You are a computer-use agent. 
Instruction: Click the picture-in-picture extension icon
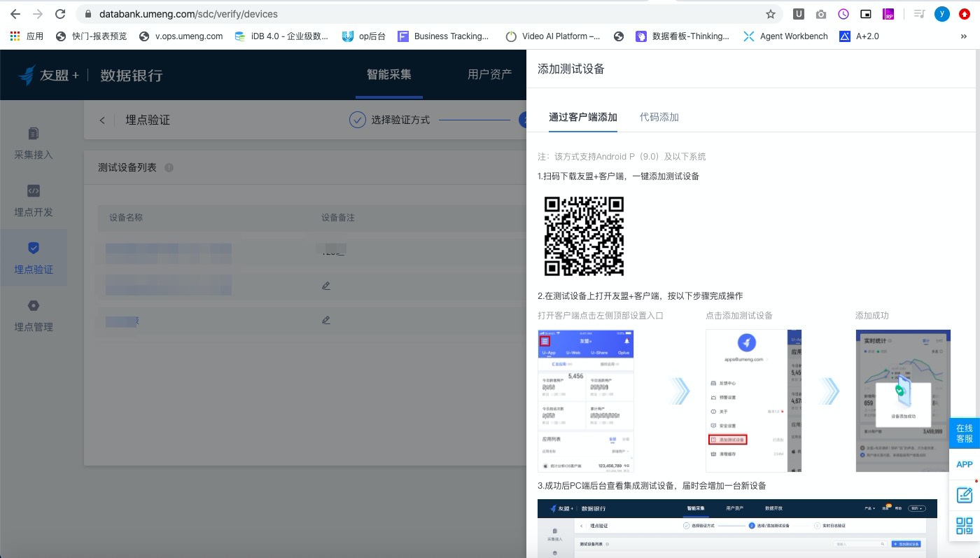pos(866,14)
